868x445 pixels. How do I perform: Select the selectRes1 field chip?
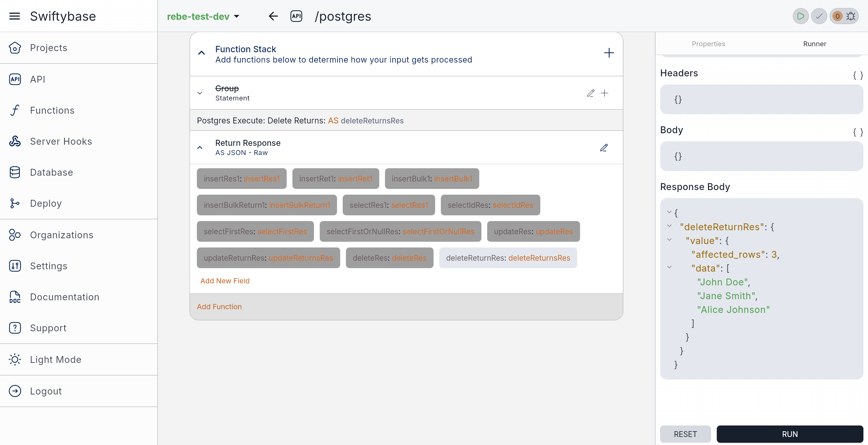pos(389,205)
